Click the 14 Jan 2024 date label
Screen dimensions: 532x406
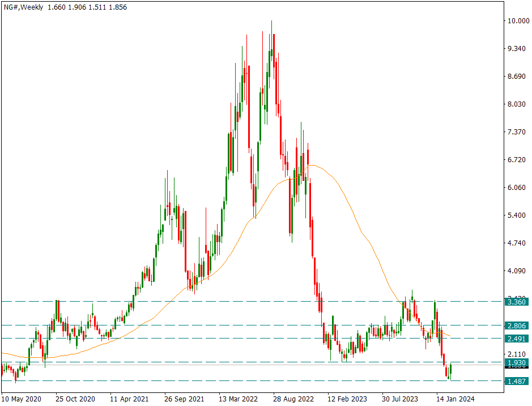(x=456, y=399)
